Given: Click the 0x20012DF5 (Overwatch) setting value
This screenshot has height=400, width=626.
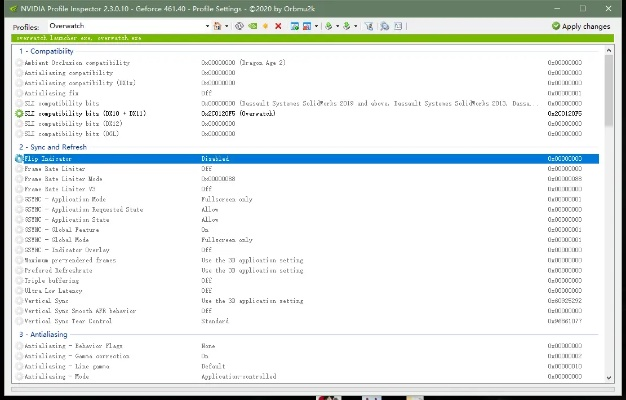Looking at the screenshot, I should pos(238,113).
